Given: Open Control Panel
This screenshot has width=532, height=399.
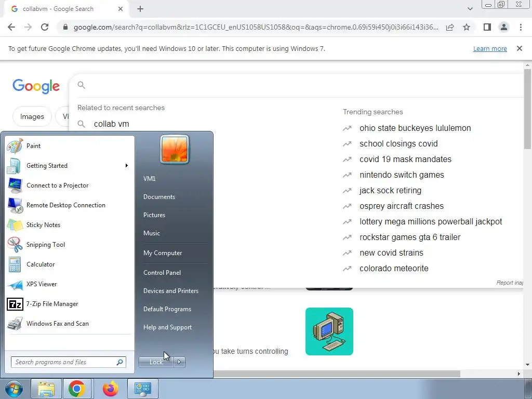Looking at the screenshot, I should click(162, 273).
